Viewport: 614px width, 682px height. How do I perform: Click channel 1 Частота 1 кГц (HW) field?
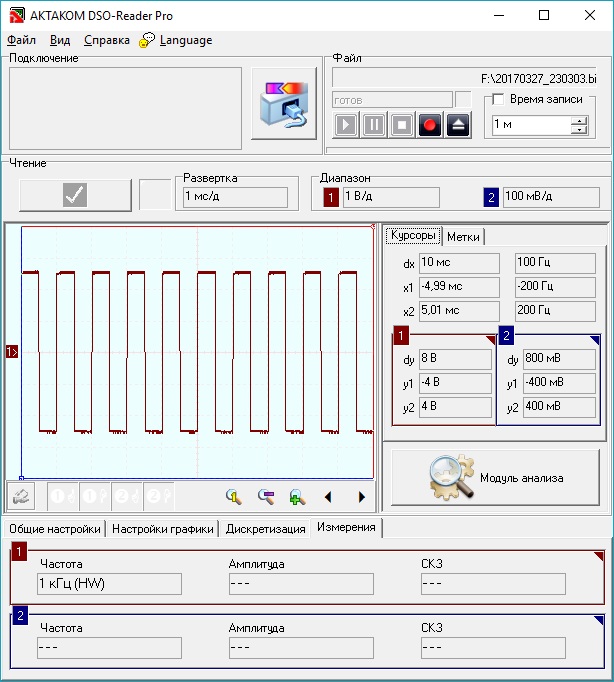pos(109,584)
